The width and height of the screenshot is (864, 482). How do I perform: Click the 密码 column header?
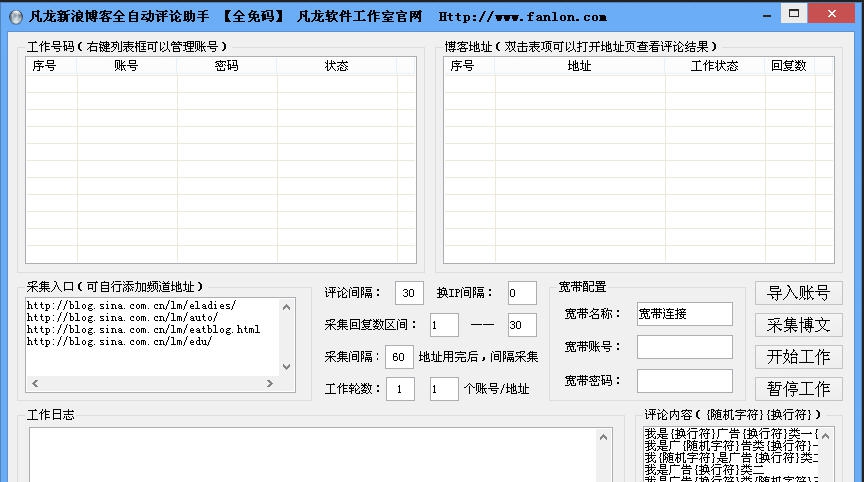click(227, 66)
